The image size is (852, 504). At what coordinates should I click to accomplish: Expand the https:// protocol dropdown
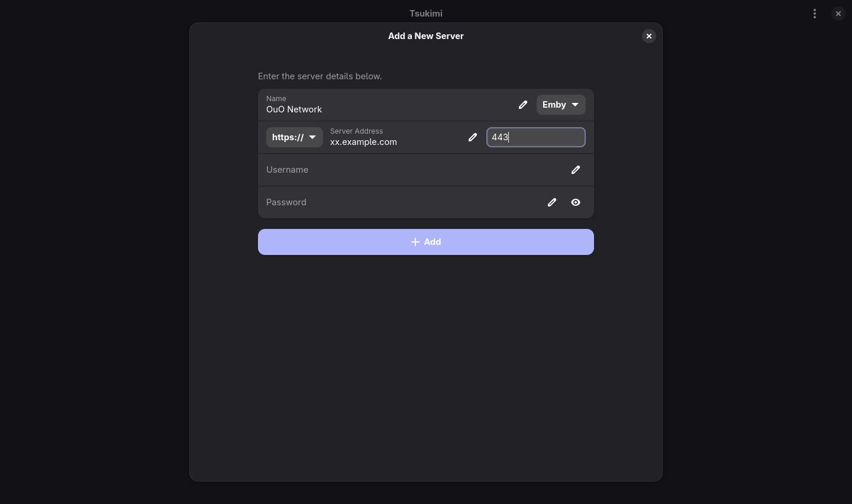tap(294, 137)
